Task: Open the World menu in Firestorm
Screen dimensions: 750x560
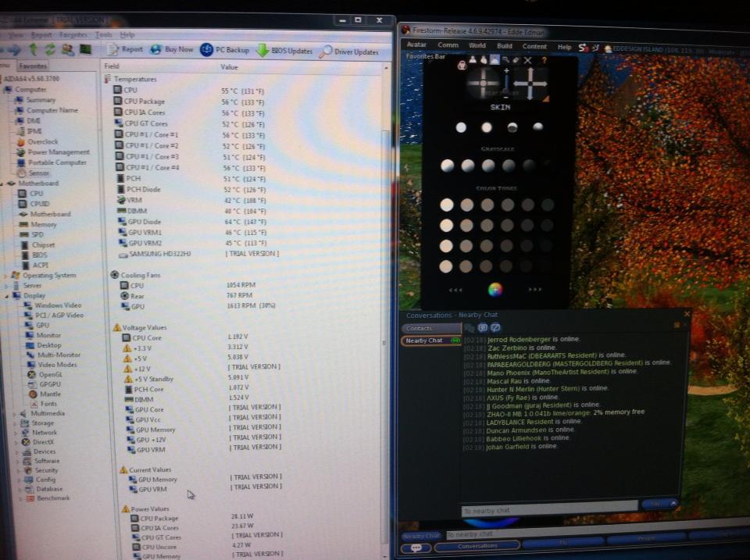Action: pyautogui.click(x=477, y=45)
